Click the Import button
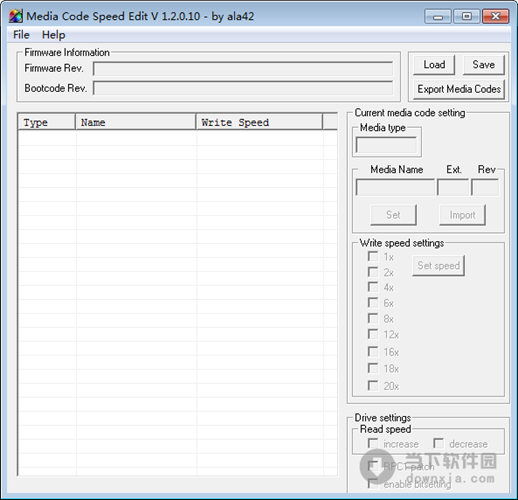 pyautogui.click(x=462, y=215)
